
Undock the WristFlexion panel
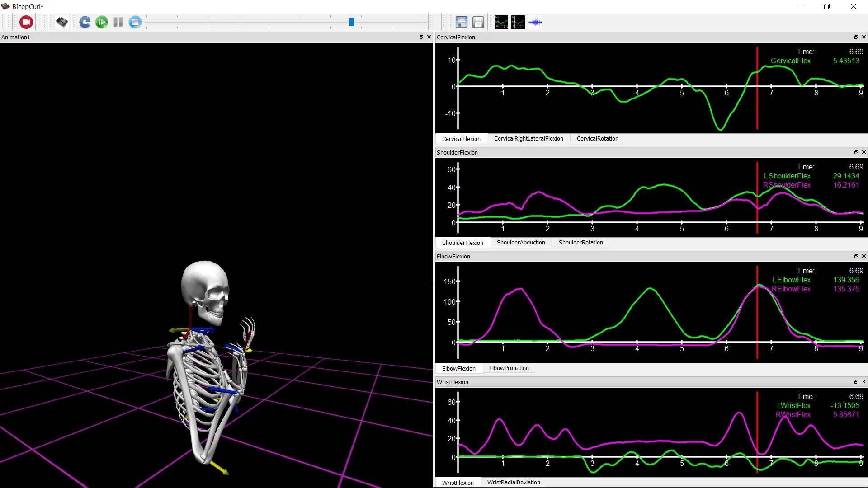coord(856,382)
